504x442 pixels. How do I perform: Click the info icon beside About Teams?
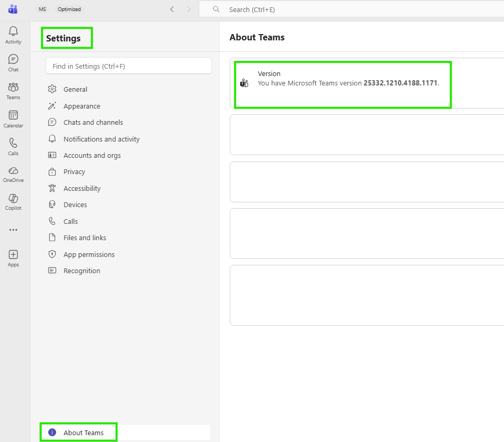point(52,433)
